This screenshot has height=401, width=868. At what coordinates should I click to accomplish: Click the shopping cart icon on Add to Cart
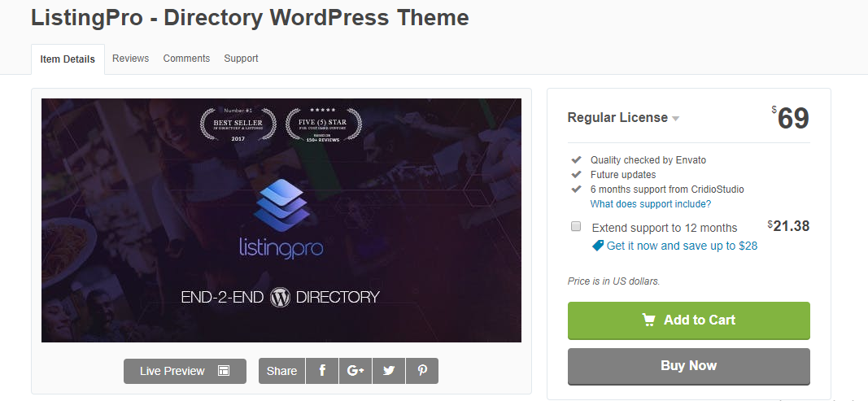(649, 320)
